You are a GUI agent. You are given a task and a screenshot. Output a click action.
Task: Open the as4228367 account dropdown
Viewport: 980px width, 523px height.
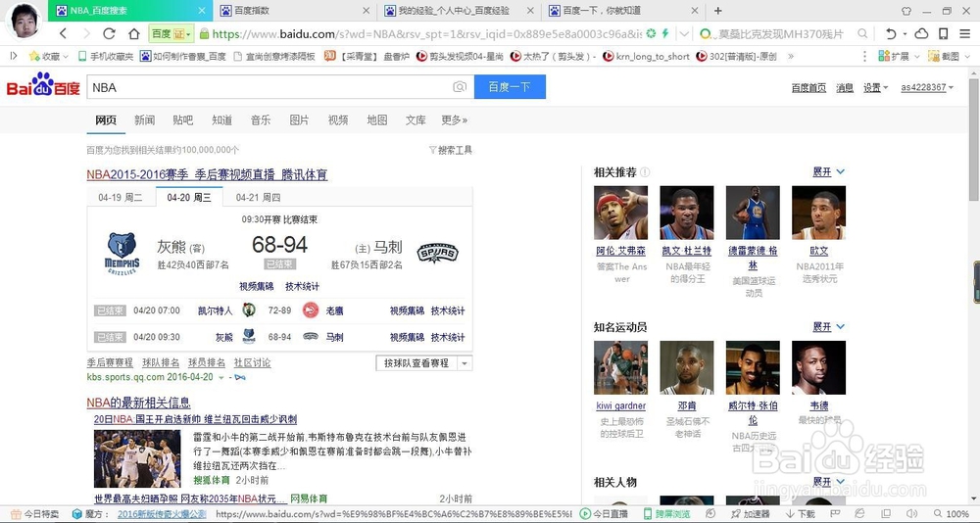[x=927, y=87]
